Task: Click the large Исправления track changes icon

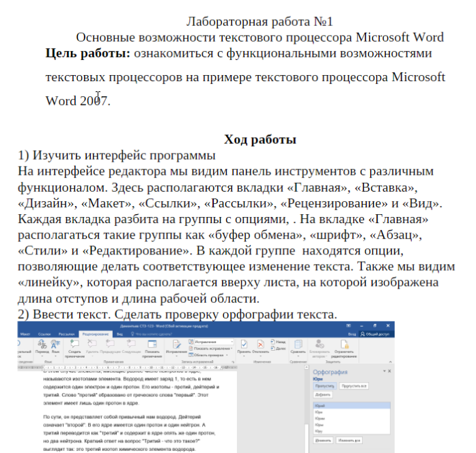Action: (x=176, y=344)
